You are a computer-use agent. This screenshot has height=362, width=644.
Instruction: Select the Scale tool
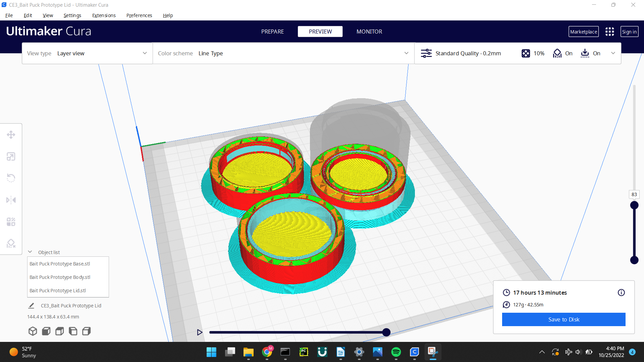[11, 156]
